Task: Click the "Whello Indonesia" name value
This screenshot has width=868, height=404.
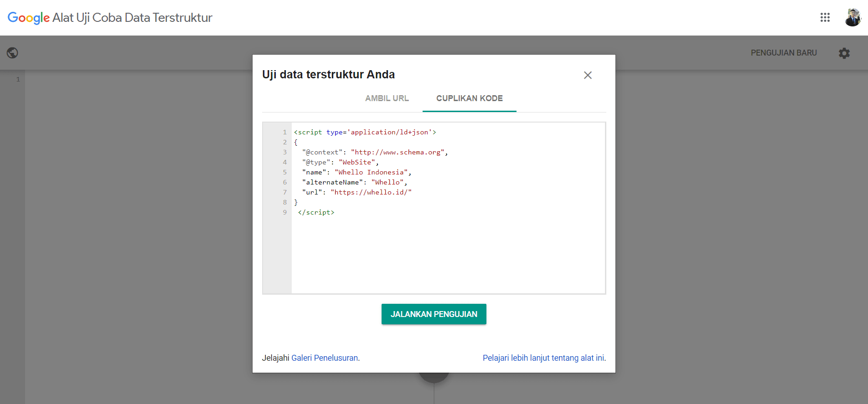Action: click(x=371, y=172)
